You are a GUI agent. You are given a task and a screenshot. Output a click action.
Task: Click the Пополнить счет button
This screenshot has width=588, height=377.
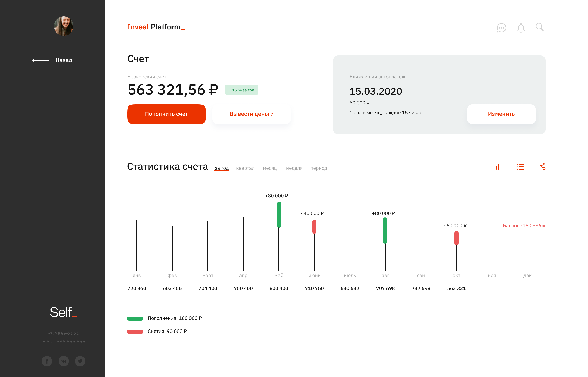[x=166, y=114]
